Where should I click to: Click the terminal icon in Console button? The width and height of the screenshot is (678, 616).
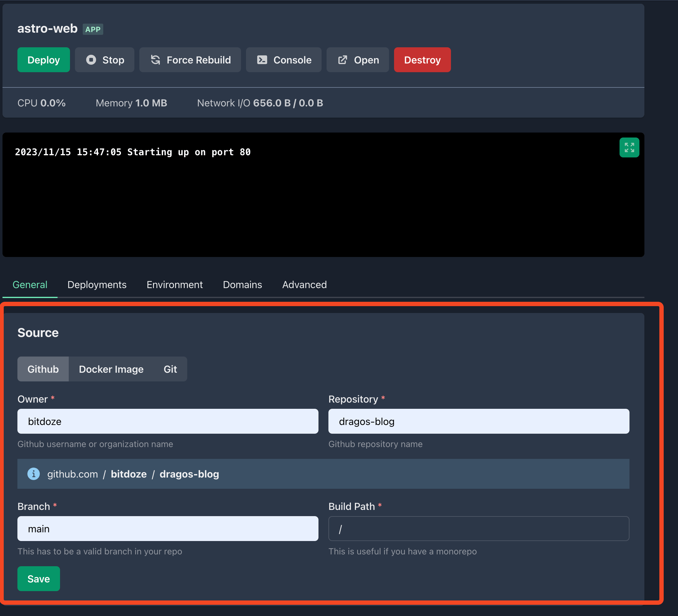262,59
